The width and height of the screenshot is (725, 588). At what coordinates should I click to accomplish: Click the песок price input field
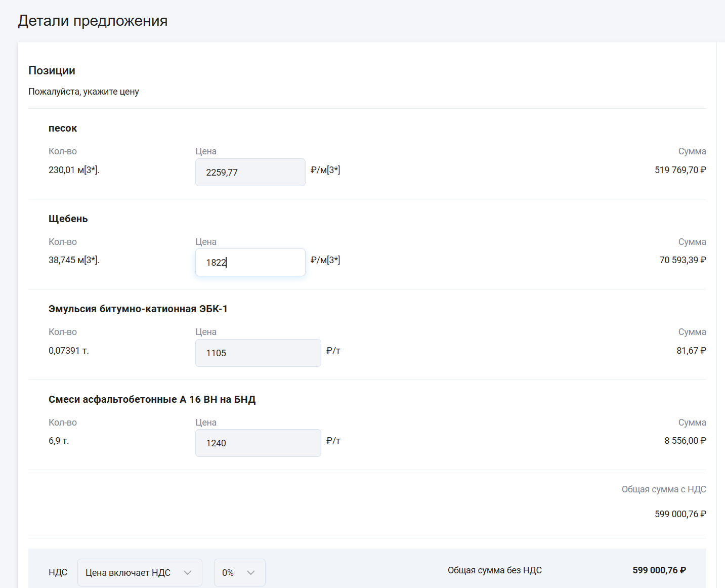[x=250, y=172]
